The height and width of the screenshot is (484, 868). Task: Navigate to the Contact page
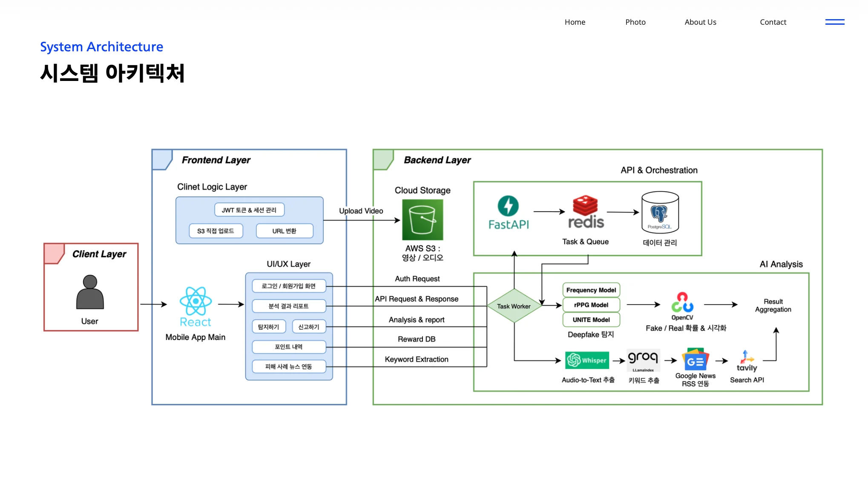click(773, 22)
